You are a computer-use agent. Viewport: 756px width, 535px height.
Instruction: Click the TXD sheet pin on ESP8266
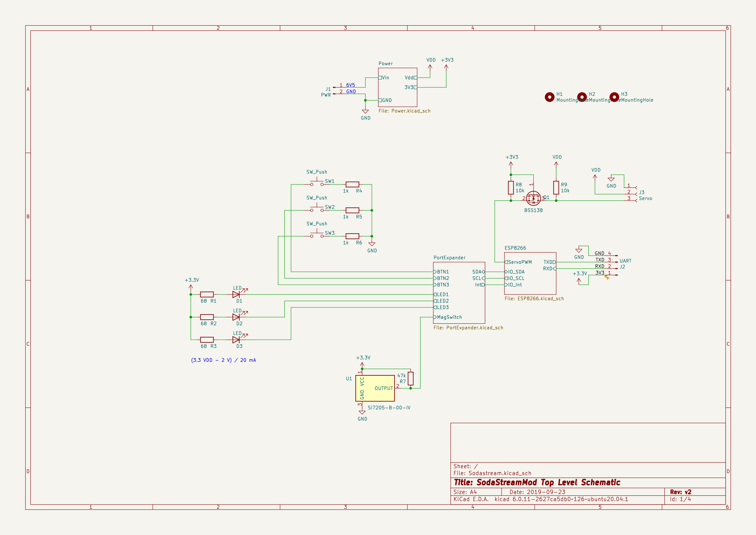coord(549,262)
